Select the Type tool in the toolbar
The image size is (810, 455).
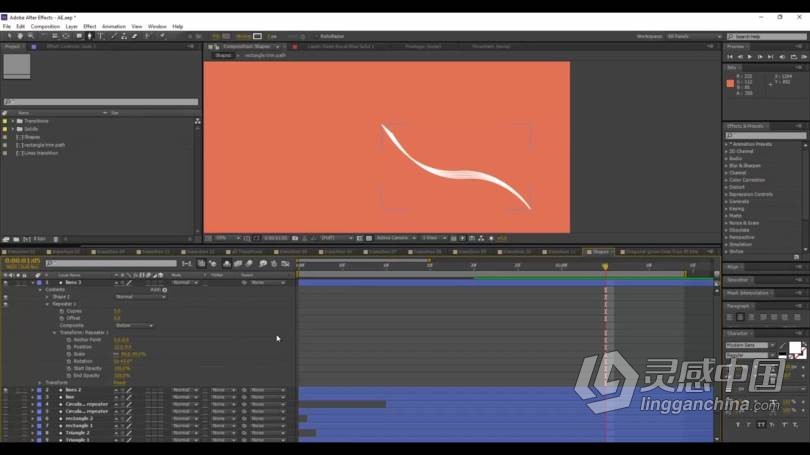(100, 36)
